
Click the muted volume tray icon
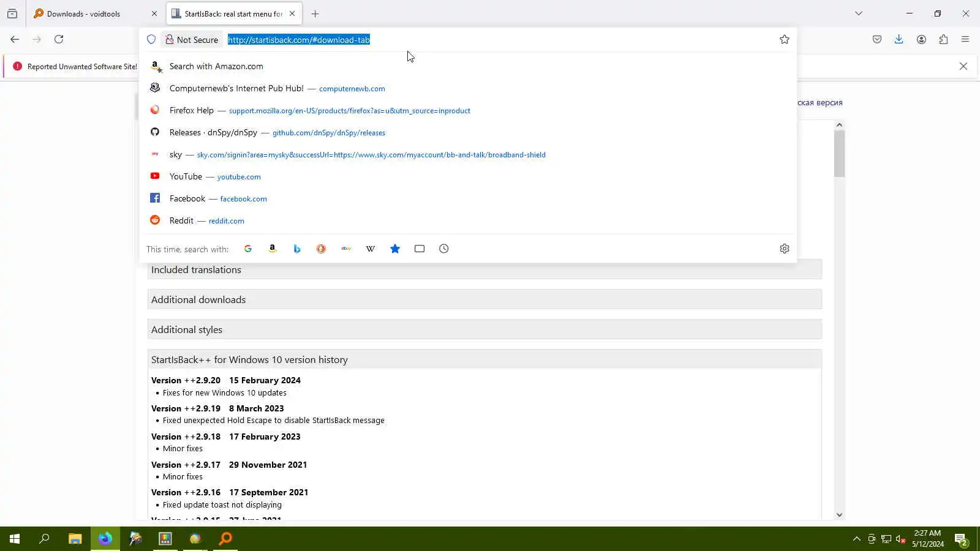[x=900, y=539]
